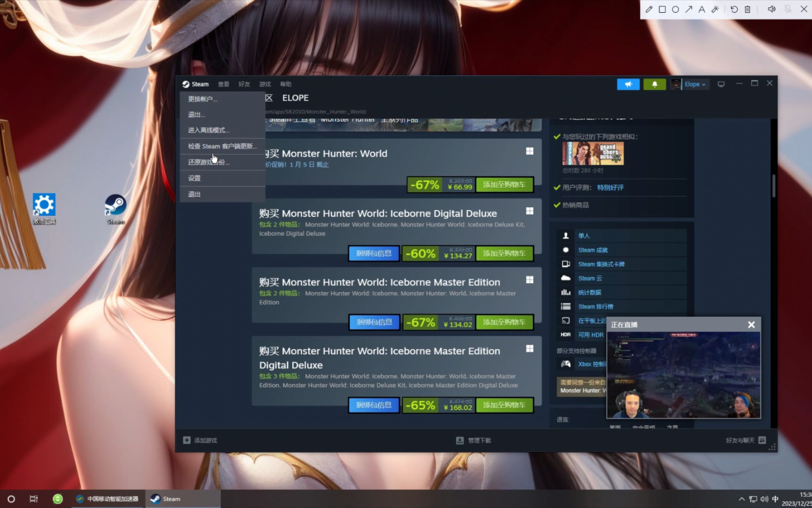Screen dimensions: 812x508
Task: Expand hidden icons in the system tray
Action: (742, 499)
